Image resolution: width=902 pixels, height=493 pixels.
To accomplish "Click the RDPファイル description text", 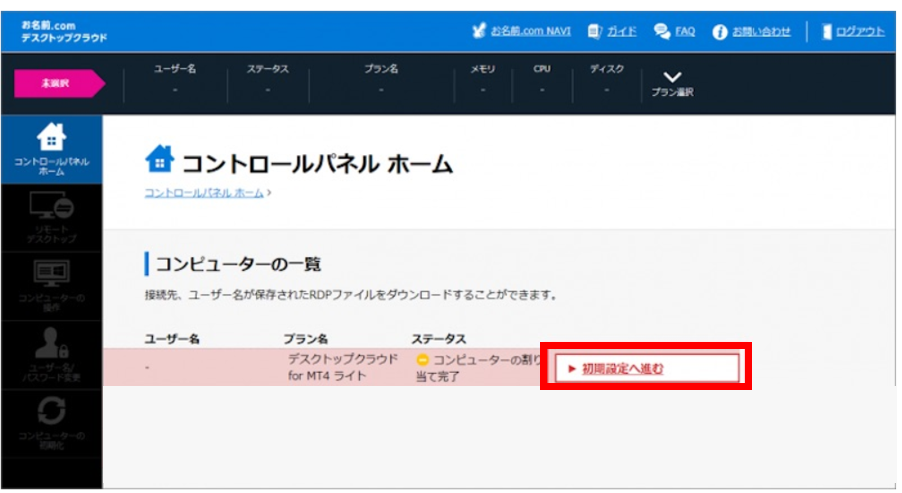I will click(x=351, y=296).
